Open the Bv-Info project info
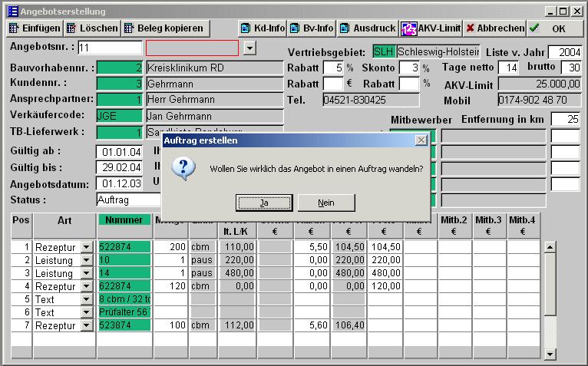Screen dimensions: 588x366 point(312,28)
